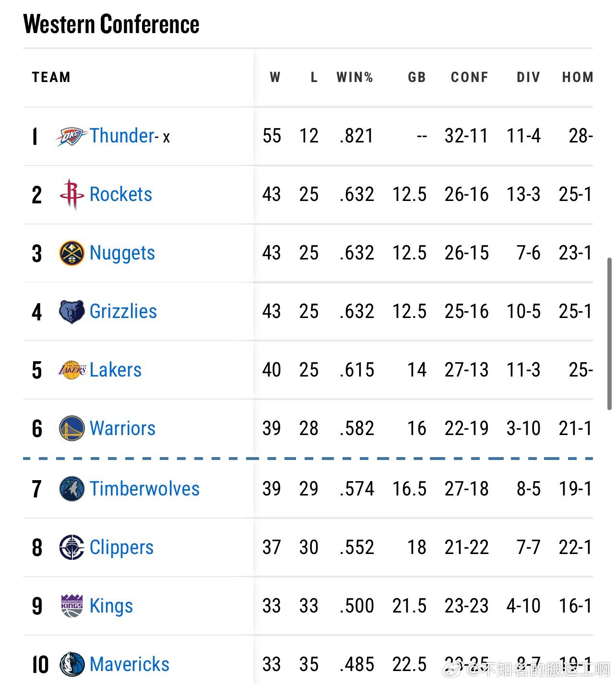
Task: Click the Timberwolves wolf logo
Action: click(x=71, y=489)
